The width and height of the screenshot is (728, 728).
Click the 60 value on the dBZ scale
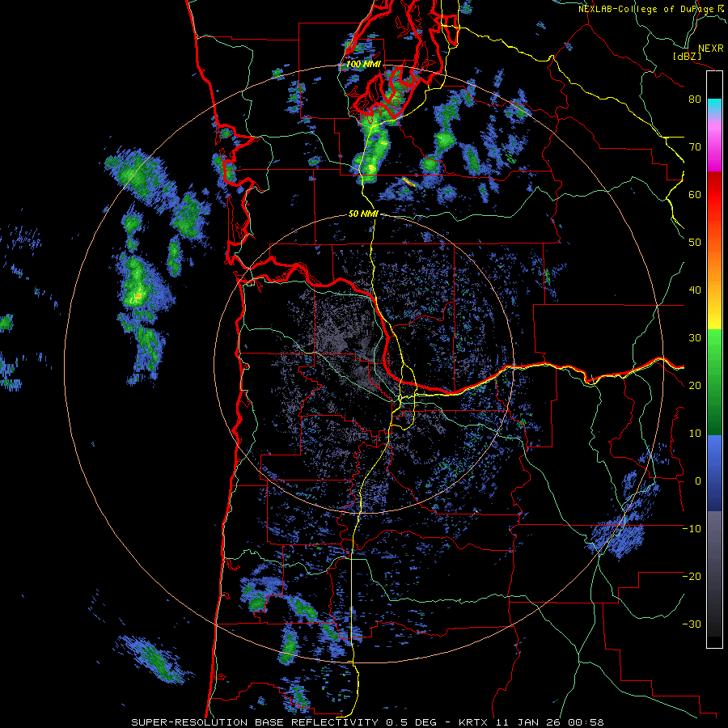pos(695,194)
